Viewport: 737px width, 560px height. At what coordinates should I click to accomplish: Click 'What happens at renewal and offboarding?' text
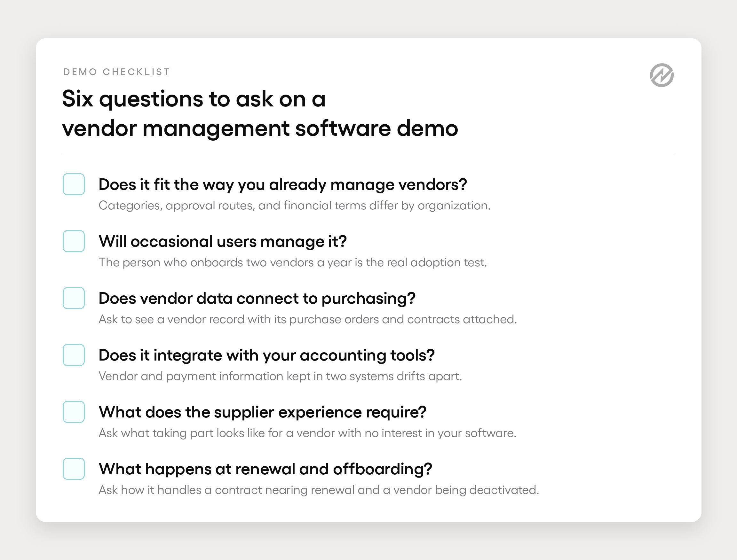(x=265, y=469)
